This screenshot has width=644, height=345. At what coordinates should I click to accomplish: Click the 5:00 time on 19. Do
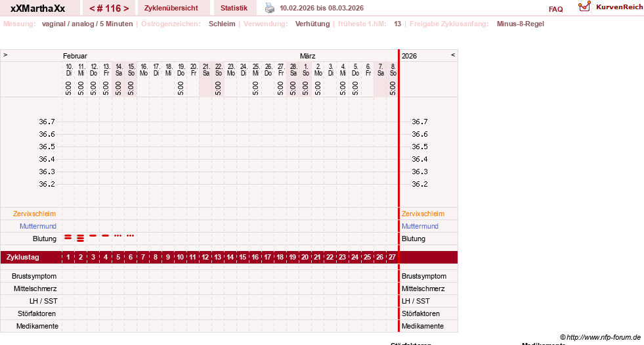coord(181,88)
